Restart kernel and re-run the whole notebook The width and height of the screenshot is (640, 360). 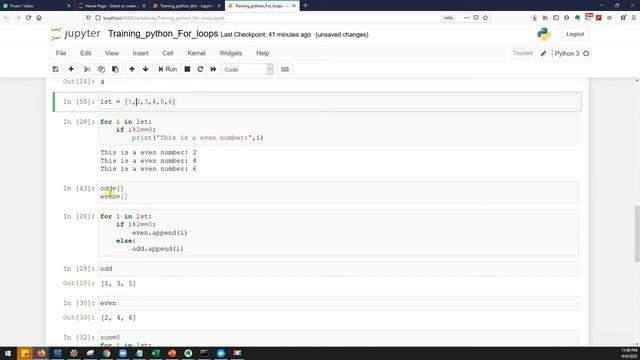tap(213, 69)
